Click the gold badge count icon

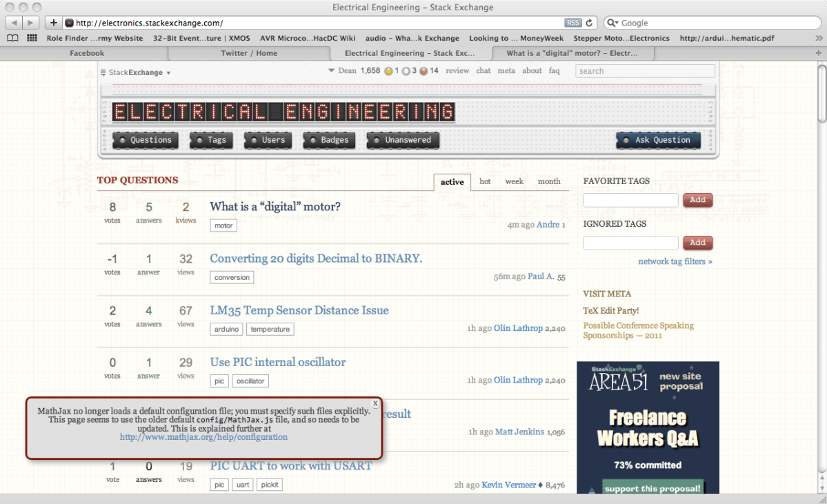point(389,71)
